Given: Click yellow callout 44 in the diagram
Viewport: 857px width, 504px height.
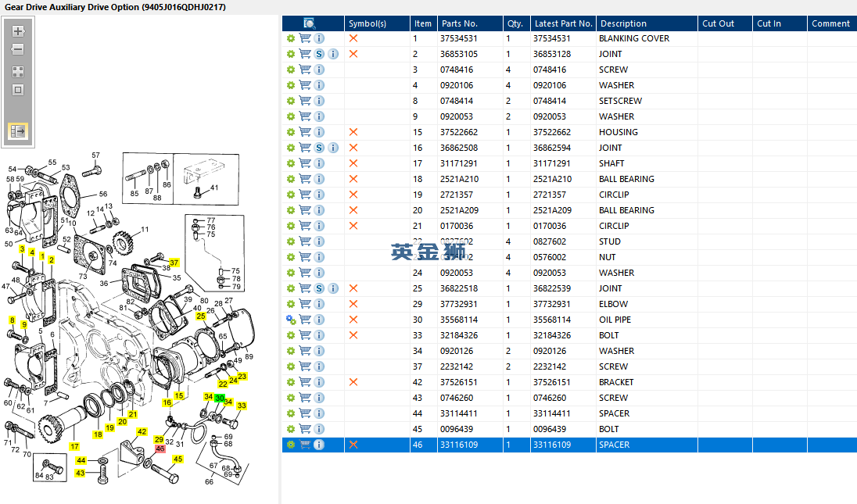Looking at the screenshot, I should 81,460.
